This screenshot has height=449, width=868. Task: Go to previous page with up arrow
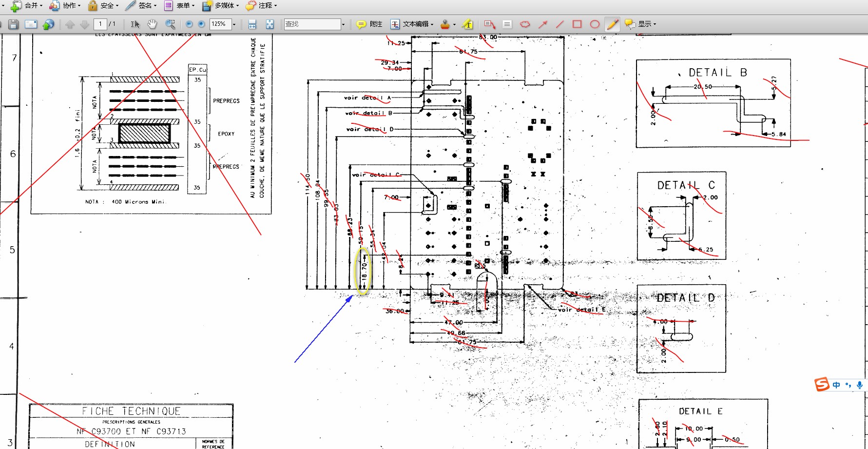(x=70, y=24)
